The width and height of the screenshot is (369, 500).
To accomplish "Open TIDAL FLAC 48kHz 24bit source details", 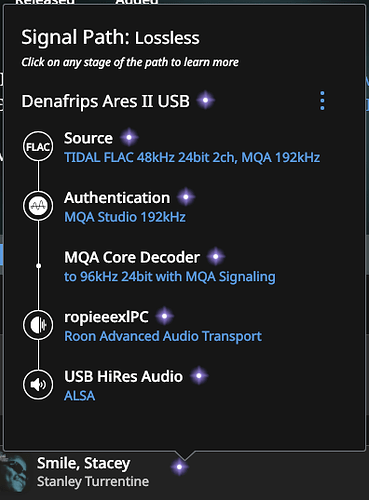I will [192, 157].
